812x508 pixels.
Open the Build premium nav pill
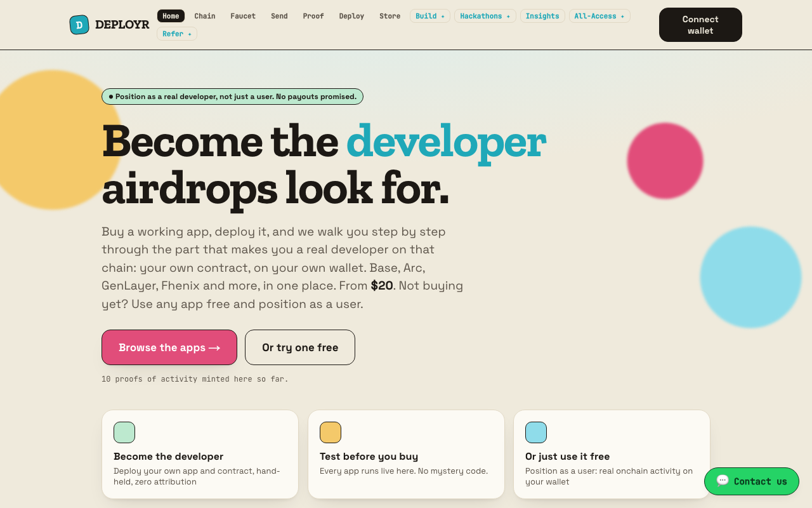[430, 16]
